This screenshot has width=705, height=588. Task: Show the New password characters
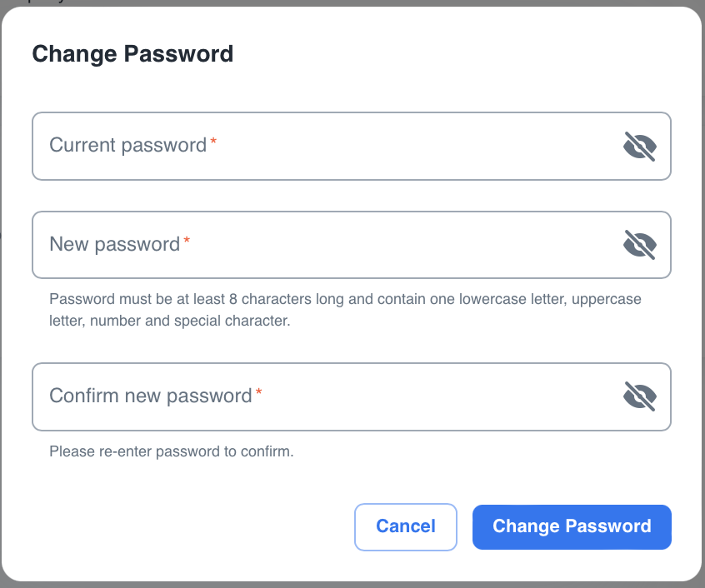pyautogui.click(x=640, y=245)
